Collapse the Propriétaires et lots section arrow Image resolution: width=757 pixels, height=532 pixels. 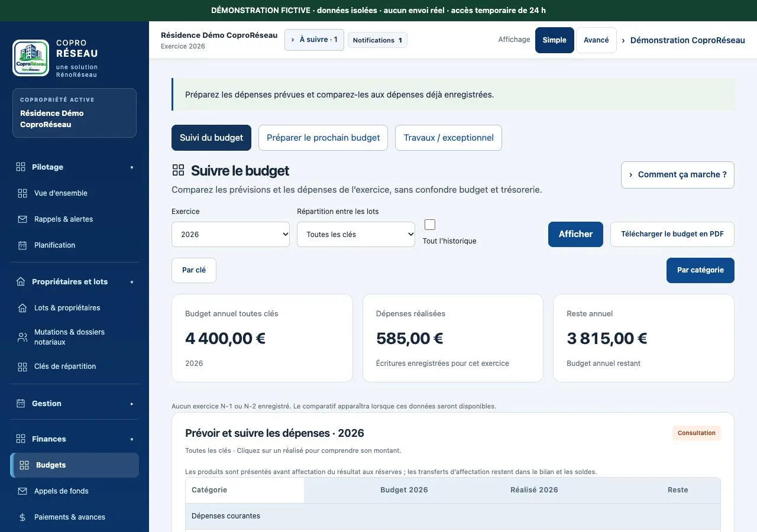coord(132,282)
